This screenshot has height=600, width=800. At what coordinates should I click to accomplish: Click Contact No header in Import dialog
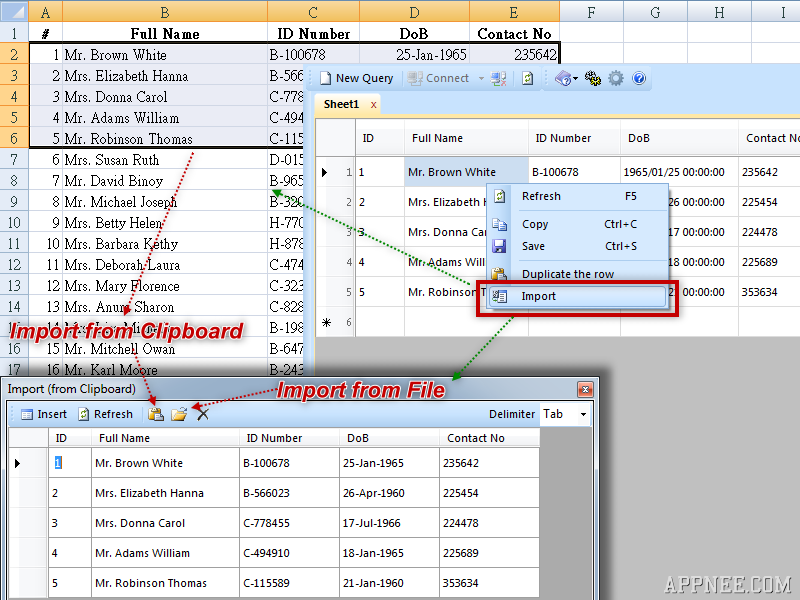click(x=489, y=438)
